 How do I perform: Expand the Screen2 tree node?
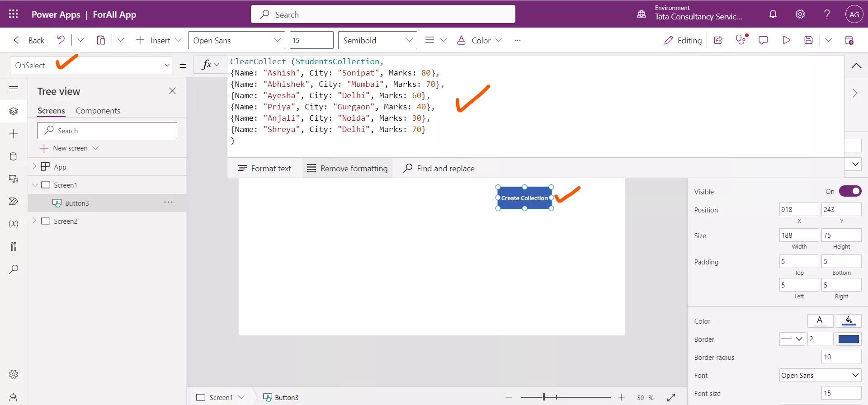(x=34, y=221)
